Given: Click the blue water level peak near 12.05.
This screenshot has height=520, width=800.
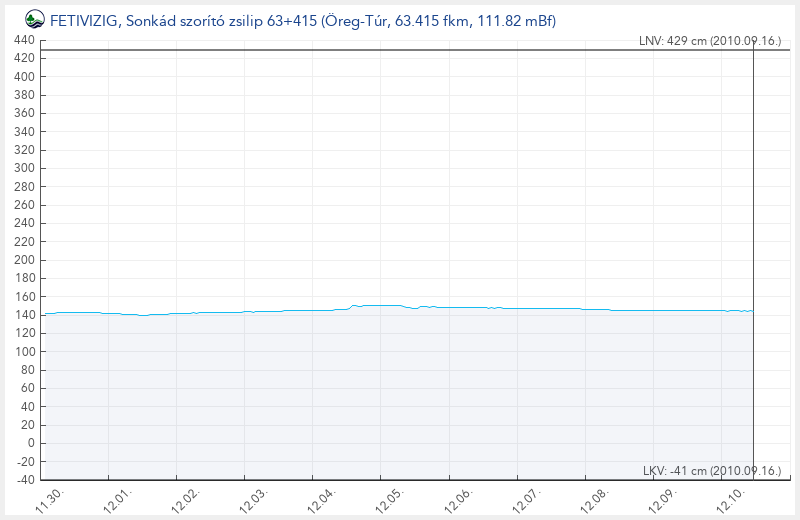Looking at the screenshot, I should 380,305.
